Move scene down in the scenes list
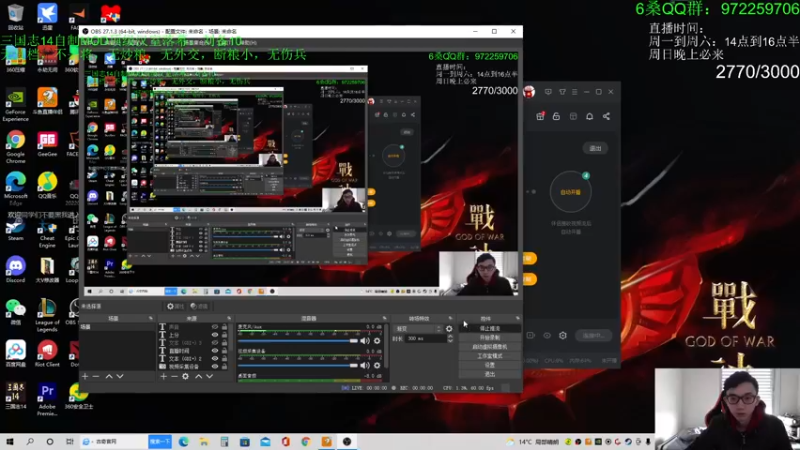This screenshot has width=800, height=450. (x=120, y=376)
